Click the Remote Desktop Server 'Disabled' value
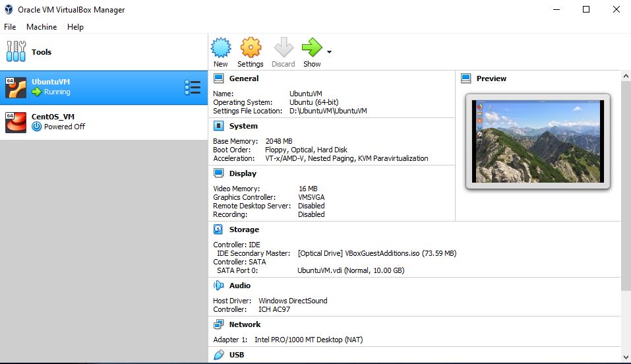Image resolution: width=631 pixels, height=364 pixels. click(x=311, y=206)
